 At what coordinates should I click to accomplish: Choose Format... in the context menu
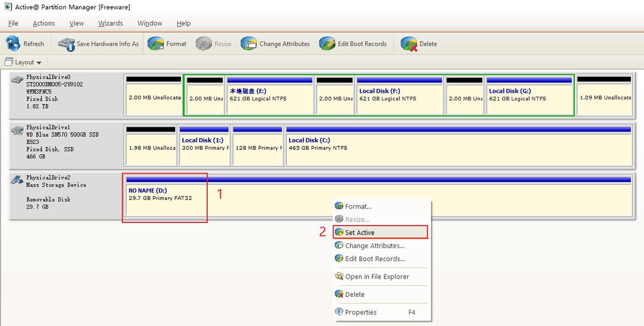[381, 206]
